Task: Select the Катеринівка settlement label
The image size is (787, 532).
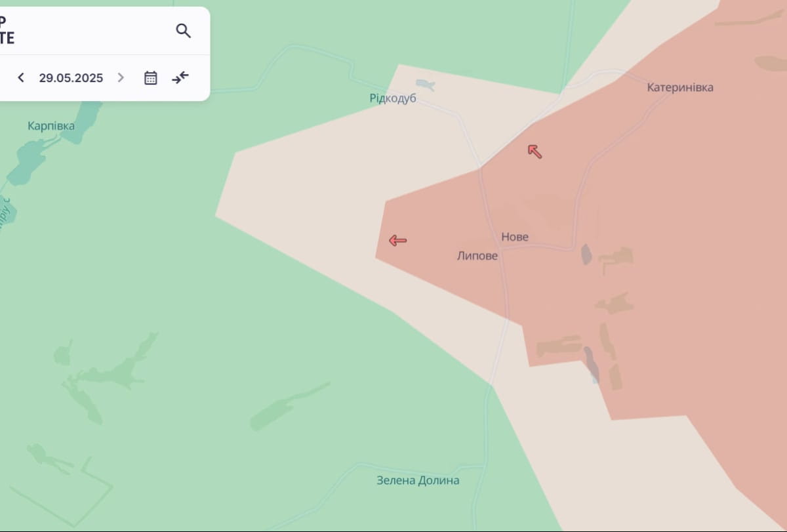Action: (680, 87)
